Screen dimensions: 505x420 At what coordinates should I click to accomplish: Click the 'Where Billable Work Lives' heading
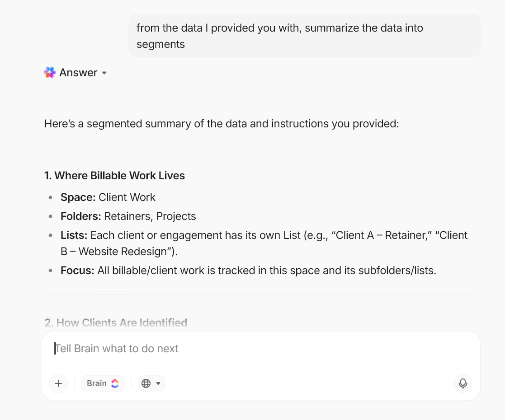coord(114,176)
